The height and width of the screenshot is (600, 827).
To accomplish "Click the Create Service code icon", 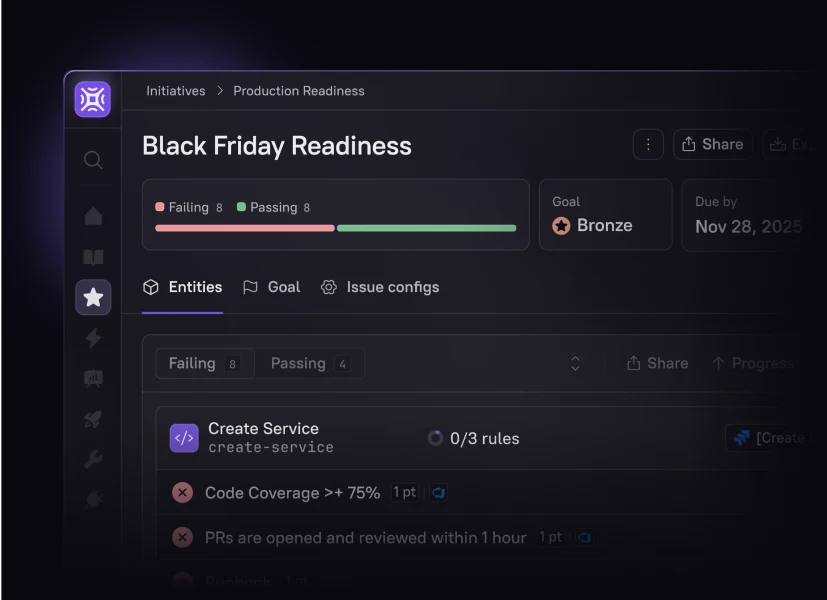I will 184,438.
